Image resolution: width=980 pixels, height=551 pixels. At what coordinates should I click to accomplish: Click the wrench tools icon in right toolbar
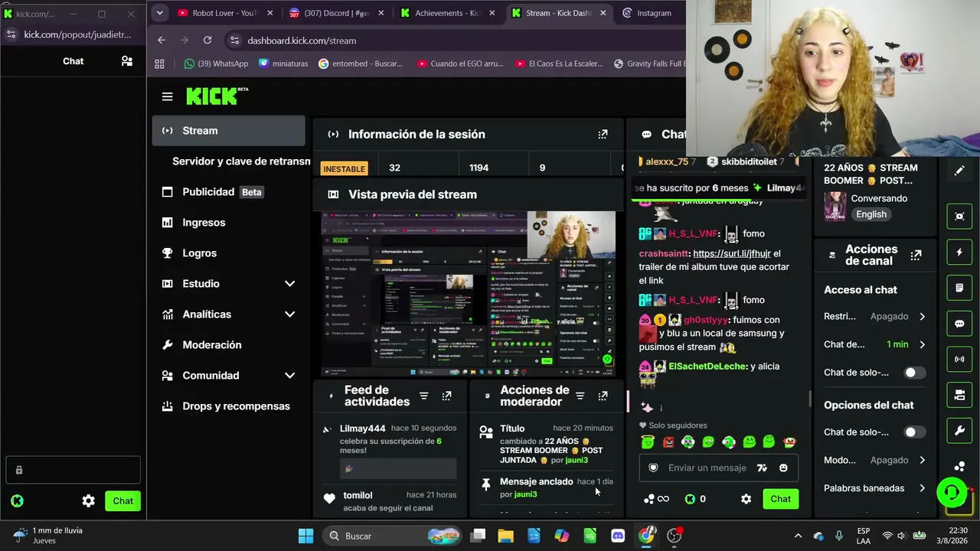(x=959, y=431)
